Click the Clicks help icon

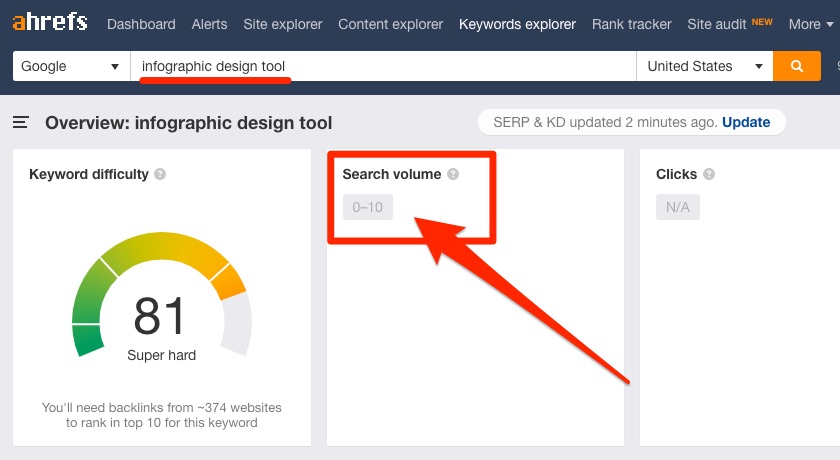709,174
